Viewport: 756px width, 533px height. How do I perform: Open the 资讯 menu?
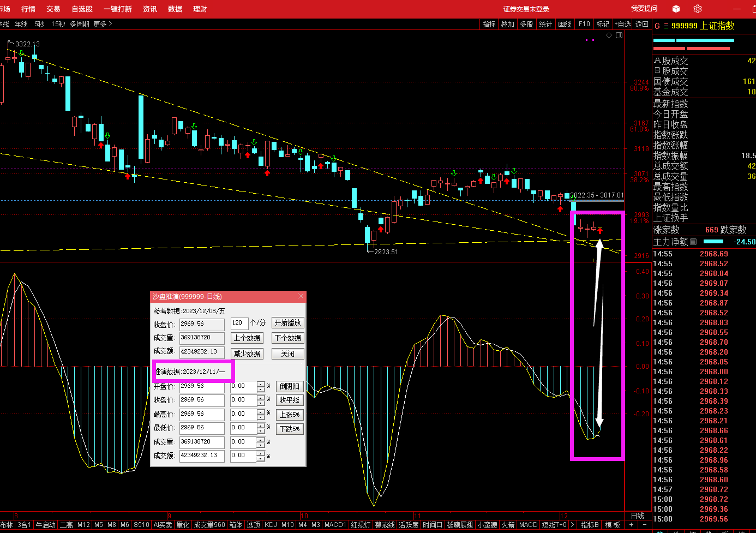pos(150,9)
